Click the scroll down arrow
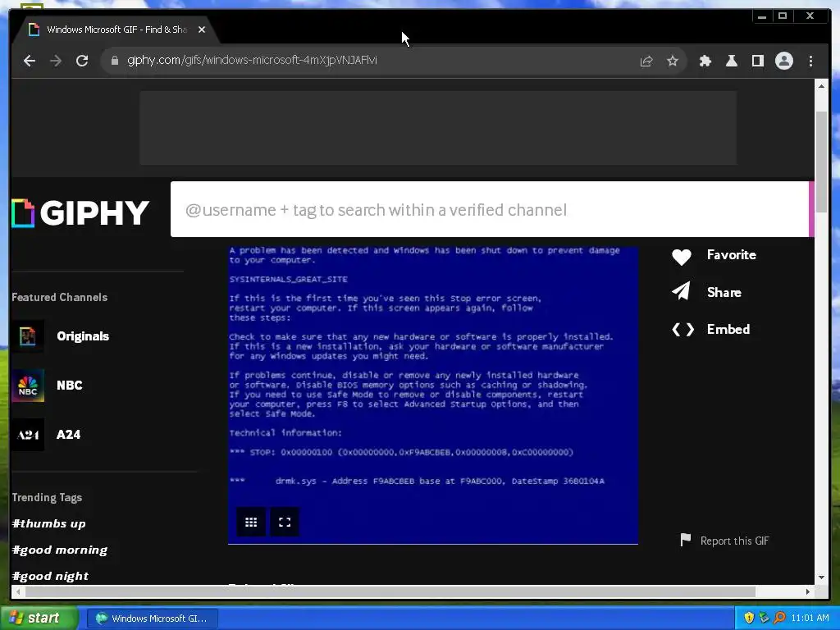Image resolution: width=840 pixels, height=630 pixels. click(821, 577)
